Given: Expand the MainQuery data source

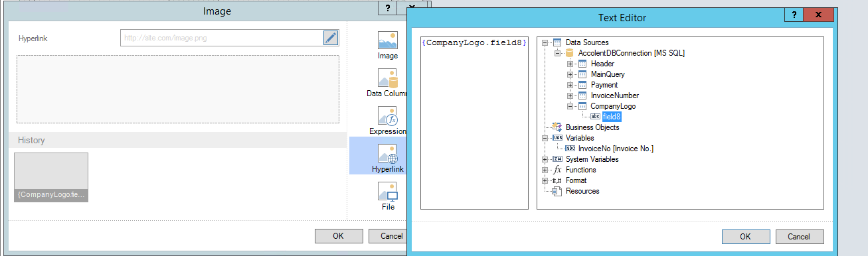Looking at the screenshot, I should [x=570, y=74].
